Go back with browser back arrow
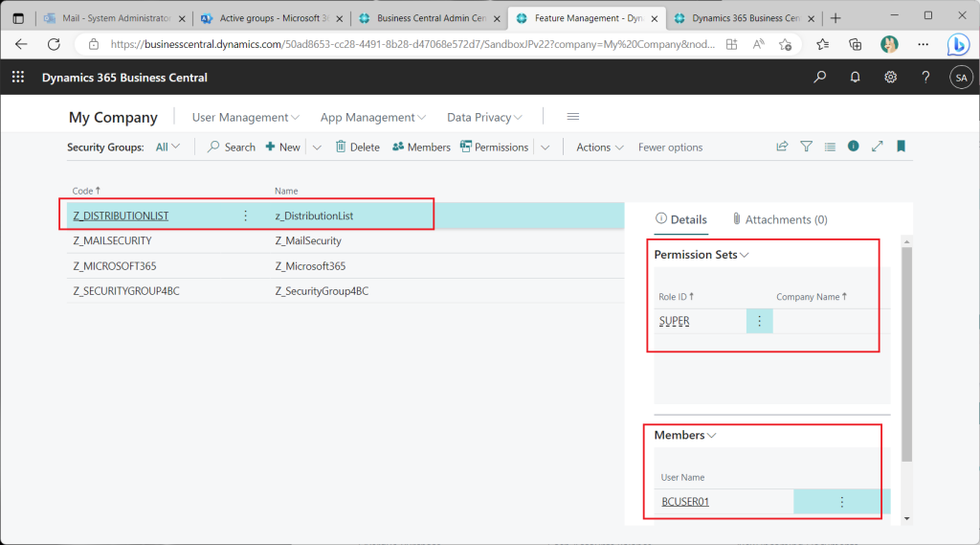Image resolution: width=980 pixels, height=545 pixels. 21,44
